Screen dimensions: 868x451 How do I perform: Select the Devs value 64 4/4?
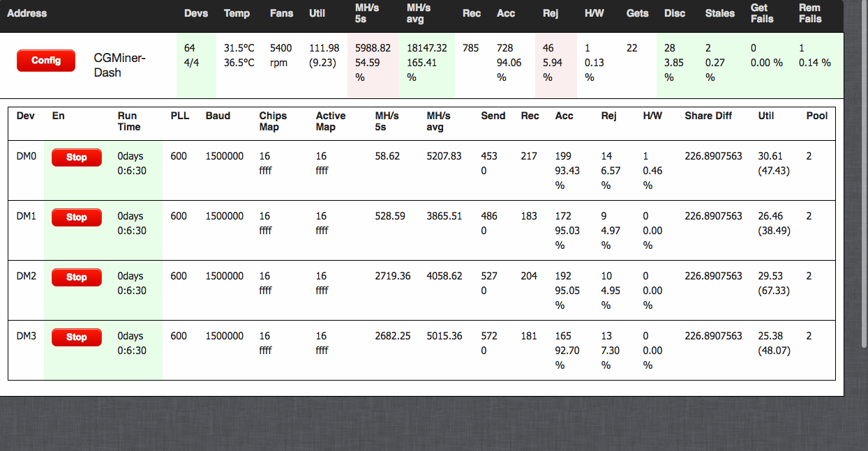pos(190,55)
